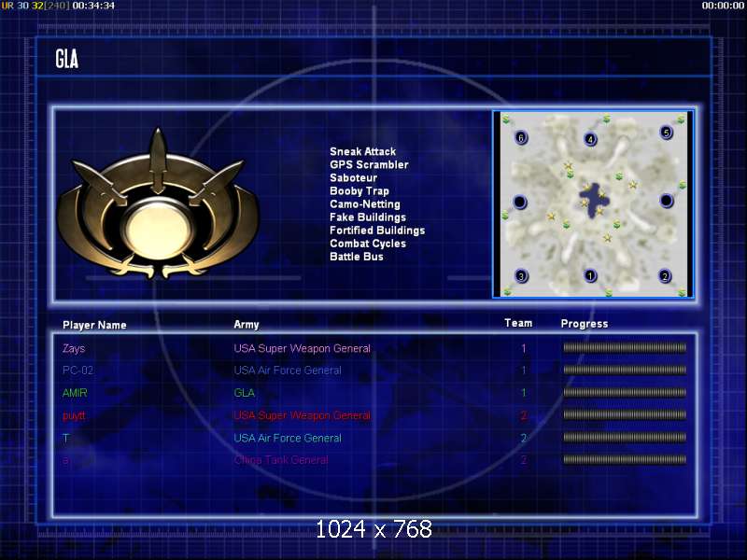Click the 00:34:34 timer readout
747x560 pixels.
[93, 6]
